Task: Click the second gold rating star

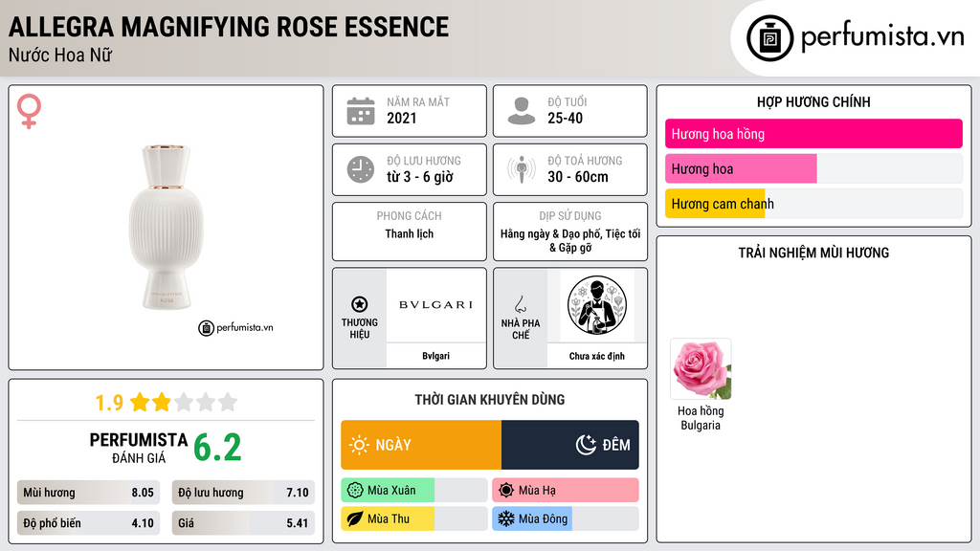Action: [x=162, y=402]
